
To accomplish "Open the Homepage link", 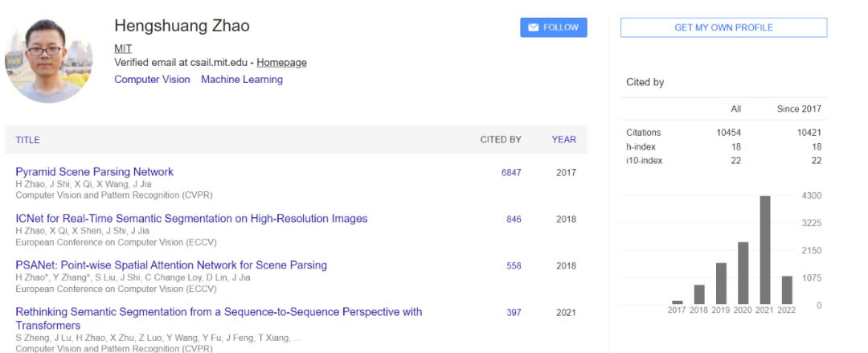I will [x=281, y=62].
